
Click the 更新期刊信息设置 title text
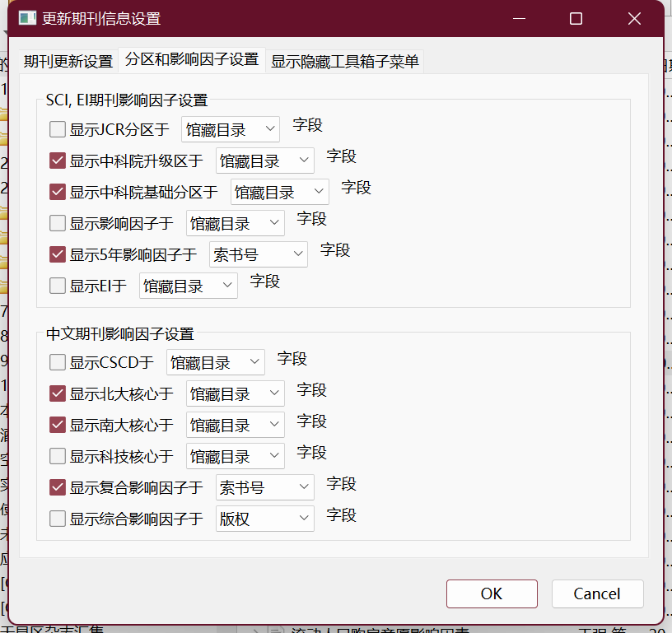[101, 18]
